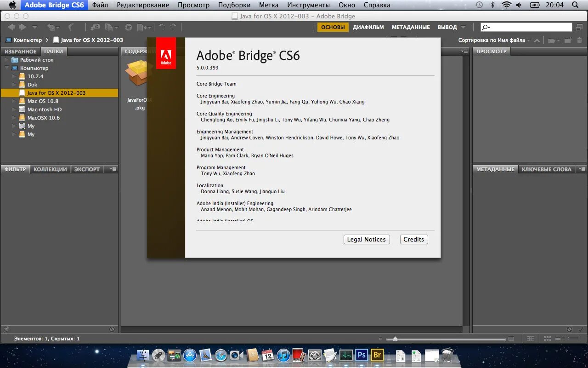The width and height of the screenshot is (588, 368).
Task: Select the ОСНОВЫ workspace
Action: point(333,27)
